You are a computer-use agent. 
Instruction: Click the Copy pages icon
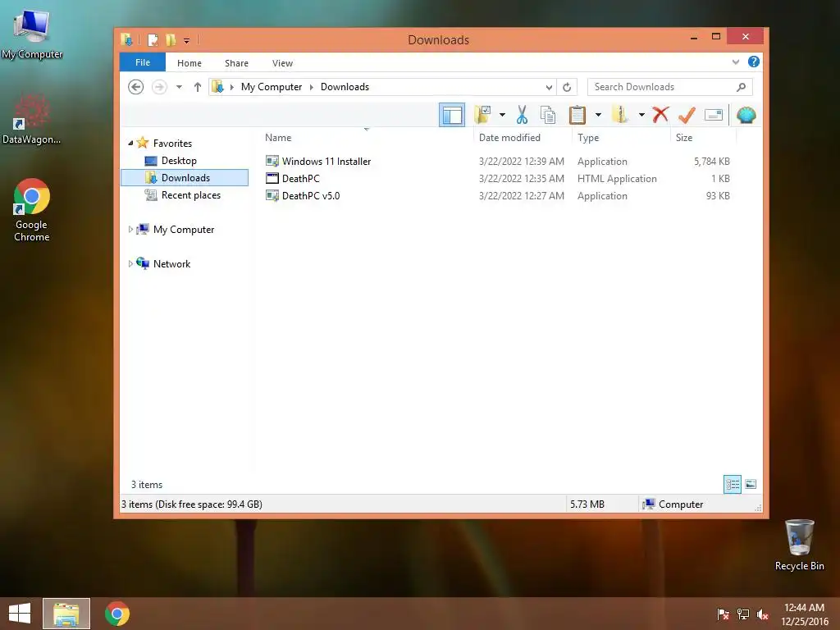(x=548, y=115)
